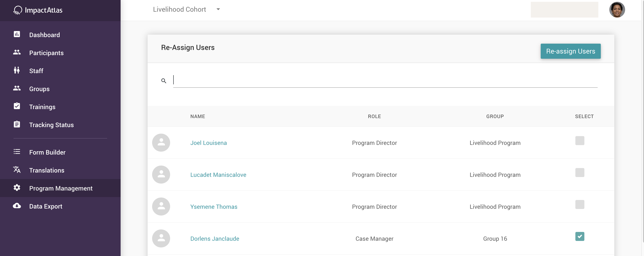Open the Groups section icon
This screenshot has width=644, height=256.
17,88
